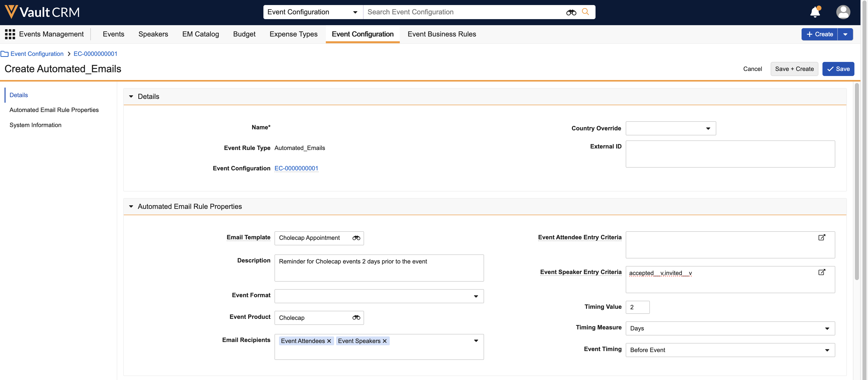Collapse Automated Email Rule Properties section
The width and height of the screenshot is (868, 380).
pyautogui.click(x=131, y=206)
